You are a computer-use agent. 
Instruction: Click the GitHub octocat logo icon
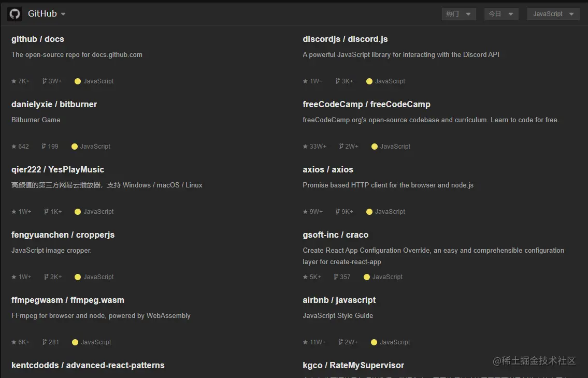15,14
